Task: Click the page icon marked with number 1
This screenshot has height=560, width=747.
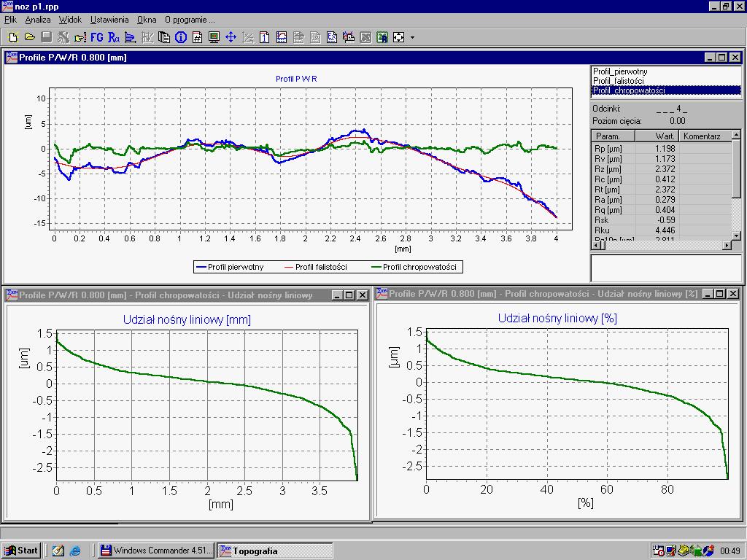Action: click(x=264, y=37)
